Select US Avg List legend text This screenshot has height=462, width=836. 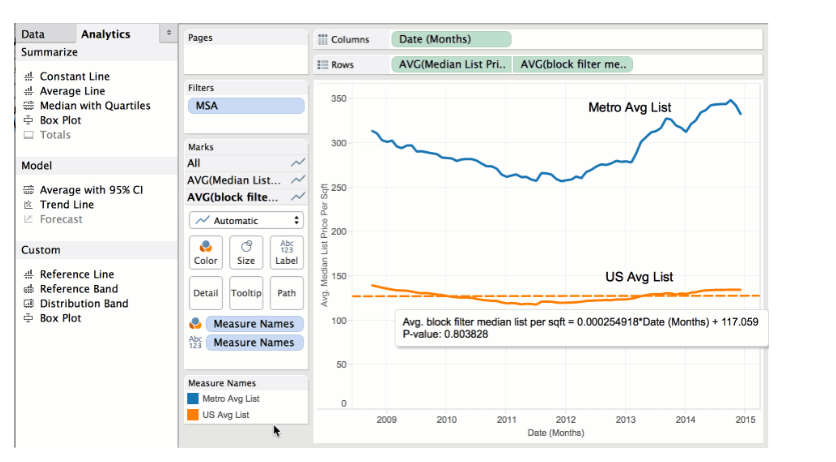pos(226,415)
